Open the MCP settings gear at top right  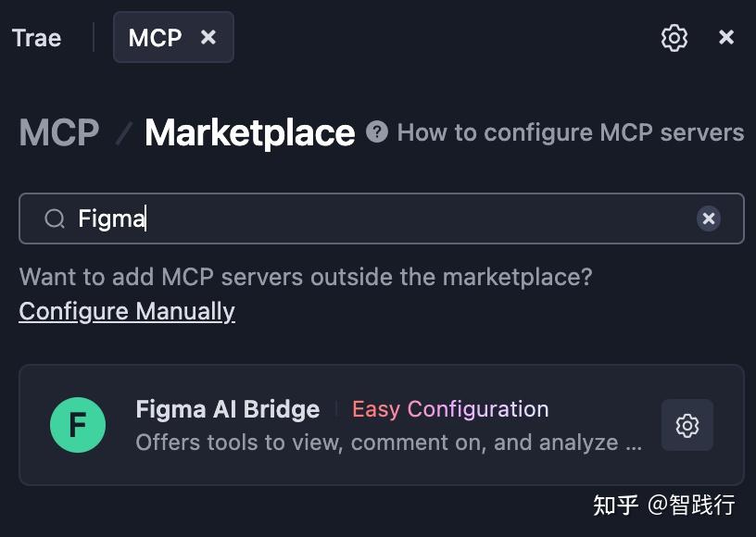[674, 37]
